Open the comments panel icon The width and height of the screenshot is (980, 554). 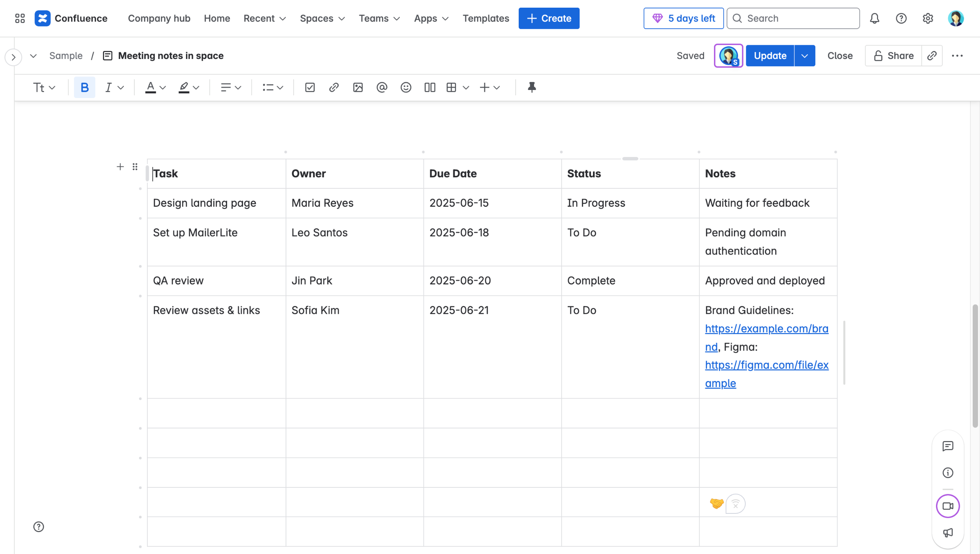click(x=947, y=446)
